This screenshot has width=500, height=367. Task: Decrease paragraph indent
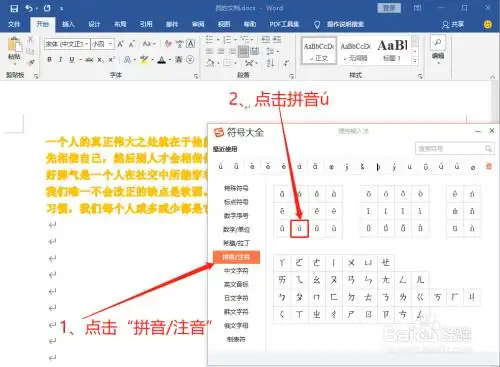point(265,40)
